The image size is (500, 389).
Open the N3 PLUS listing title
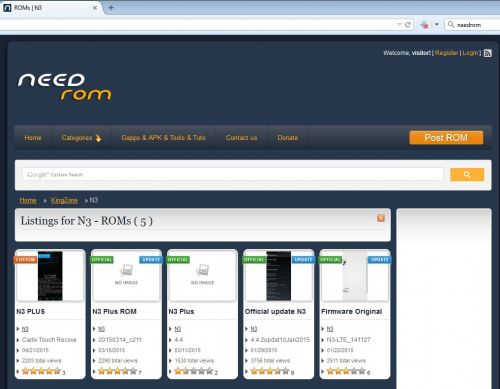coord(30,311)
